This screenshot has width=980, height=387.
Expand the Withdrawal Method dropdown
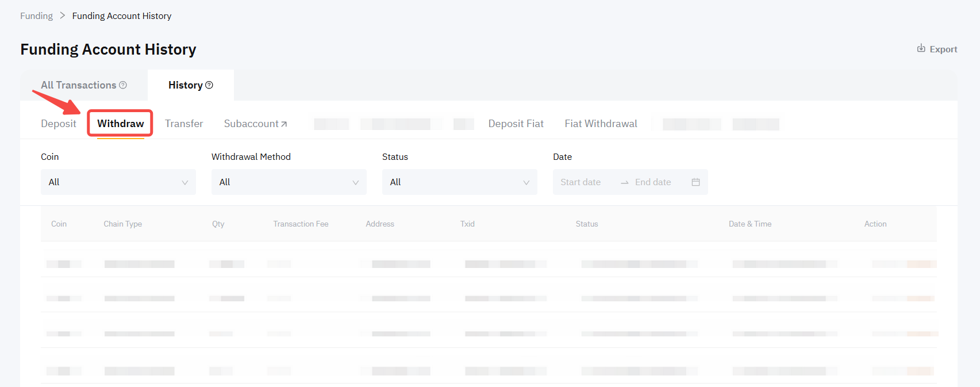coord(289,182)
